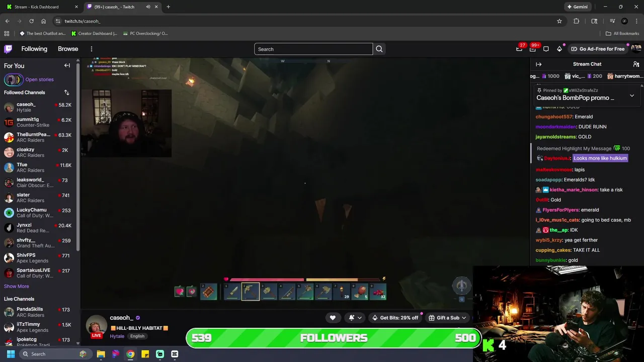Open Chrome media controls icon
644x362 pixels.
(612, 21)
